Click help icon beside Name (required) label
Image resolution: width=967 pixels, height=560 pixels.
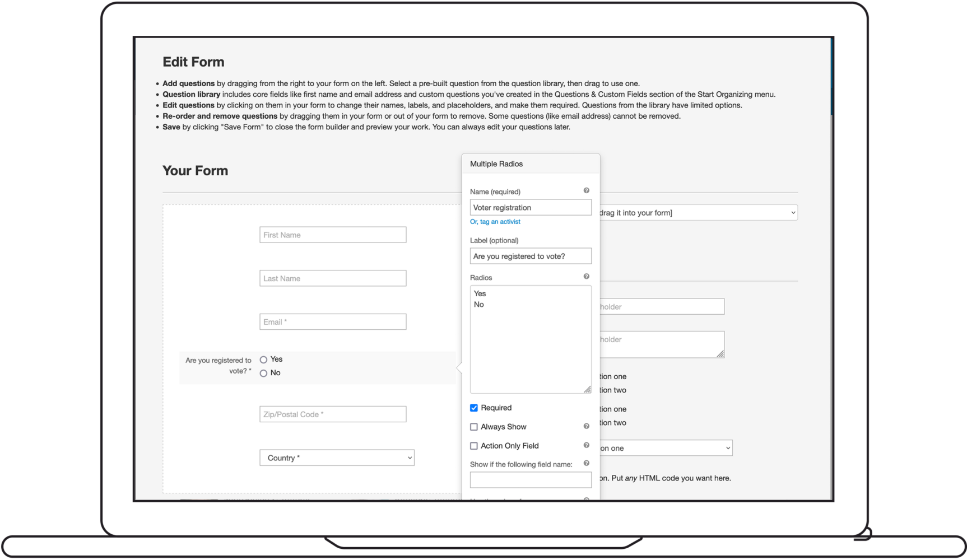point(586,191)
